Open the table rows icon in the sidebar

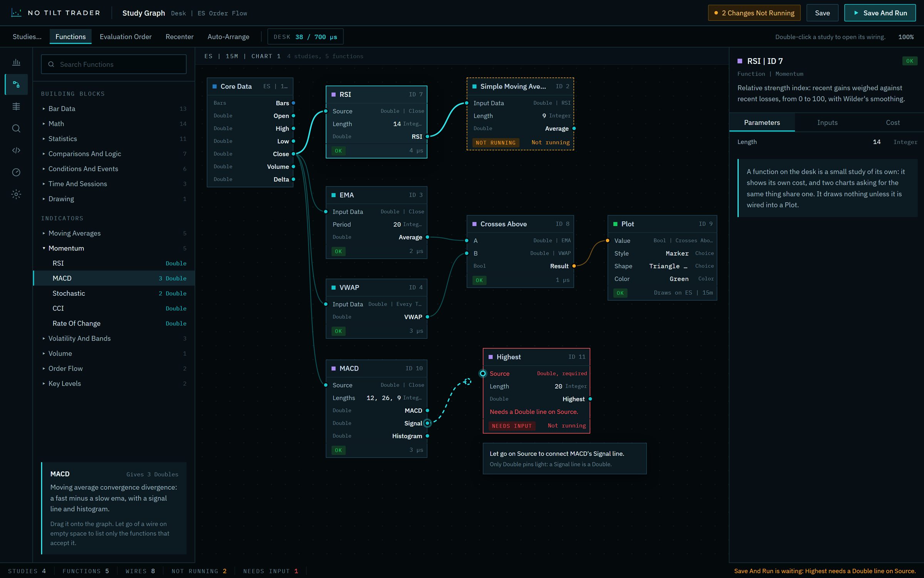16,106
